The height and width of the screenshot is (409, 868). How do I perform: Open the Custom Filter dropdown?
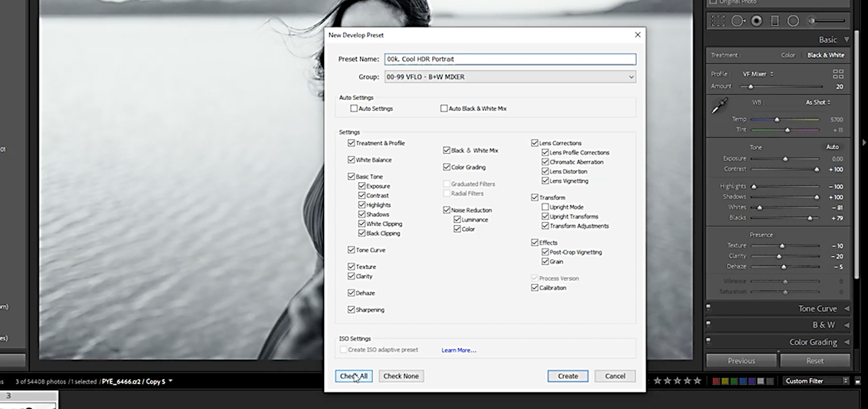(816, 381)
